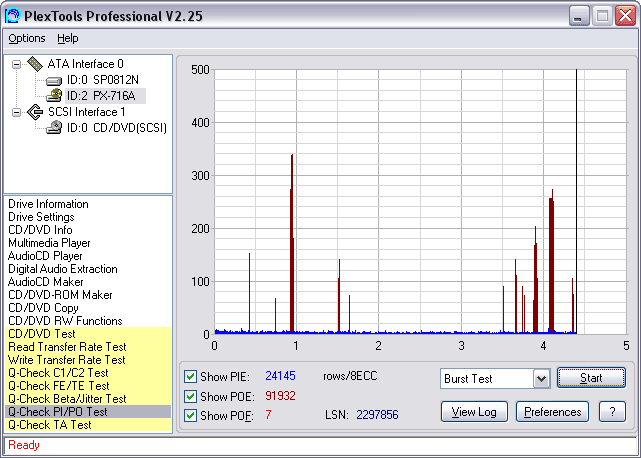Select Q-Check FE/TE Test
Screen dimensions: 641x458
pos(88,386)
